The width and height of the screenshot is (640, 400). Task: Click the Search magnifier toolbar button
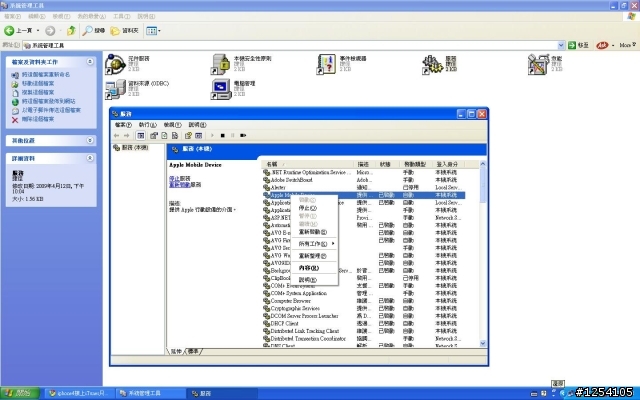[94, 31]
